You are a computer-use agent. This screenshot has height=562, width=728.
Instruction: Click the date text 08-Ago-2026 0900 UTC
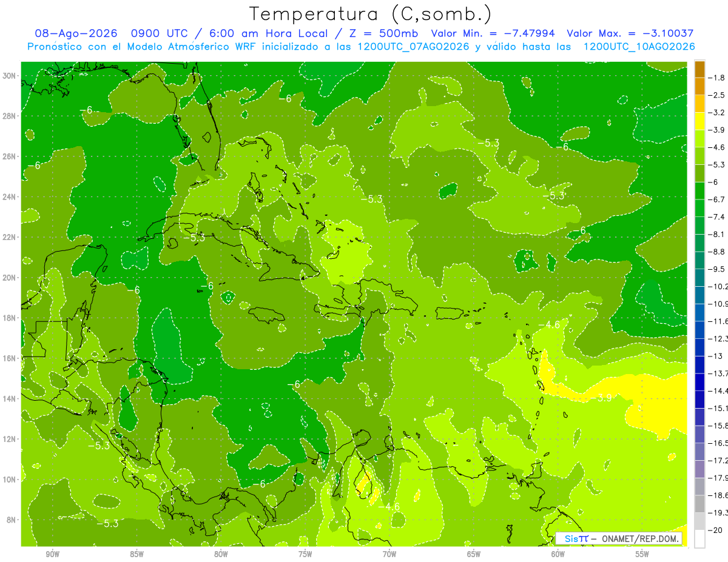coord(113,33)
